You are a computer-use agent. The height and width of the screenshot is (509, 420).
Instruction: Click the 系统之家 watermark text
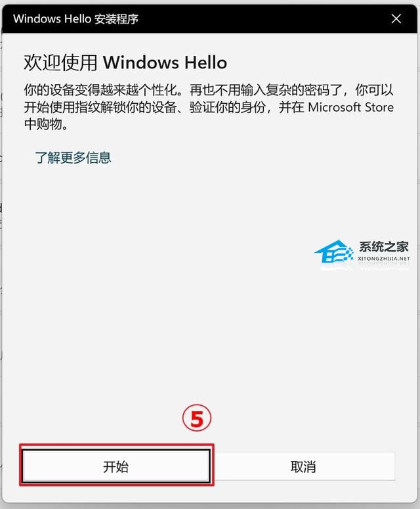[383, 247]
